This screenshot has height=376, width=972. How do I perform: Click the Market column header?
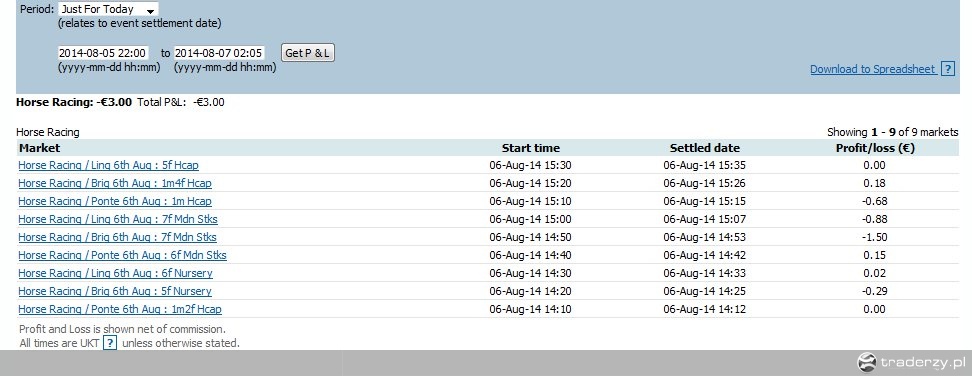pos(40,148)
